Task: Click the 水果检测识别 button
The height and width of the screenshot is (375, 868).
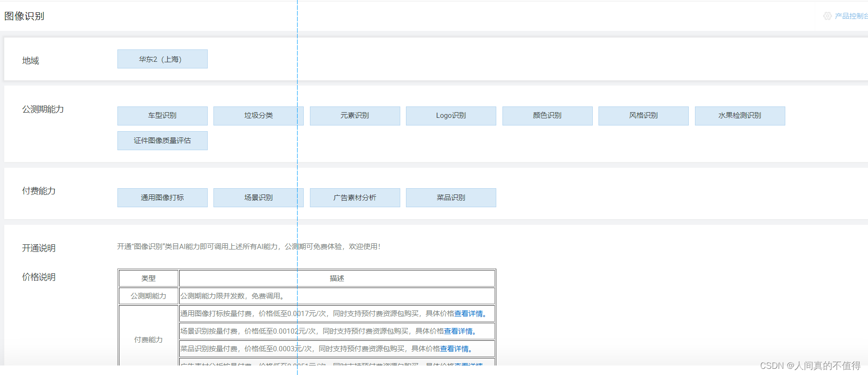Action: click(x=740, y=116)
